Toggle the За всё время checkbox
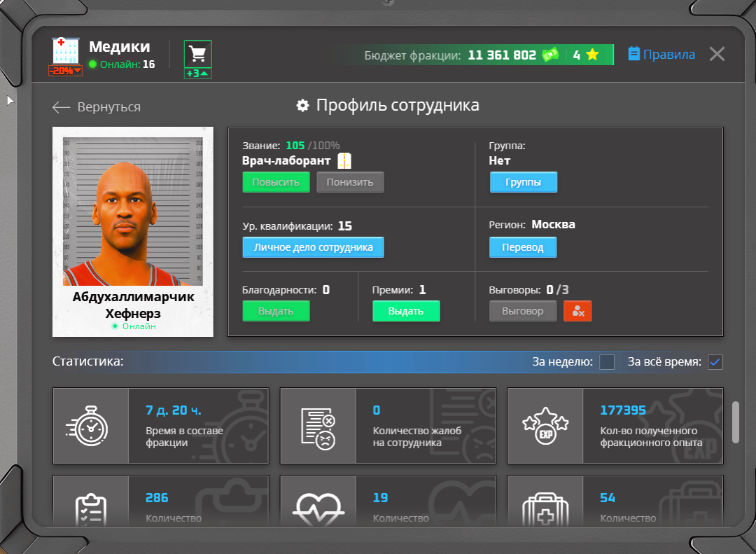Image resolution: width=756 pixels, height=554 pixels. [x=715, y=362]
